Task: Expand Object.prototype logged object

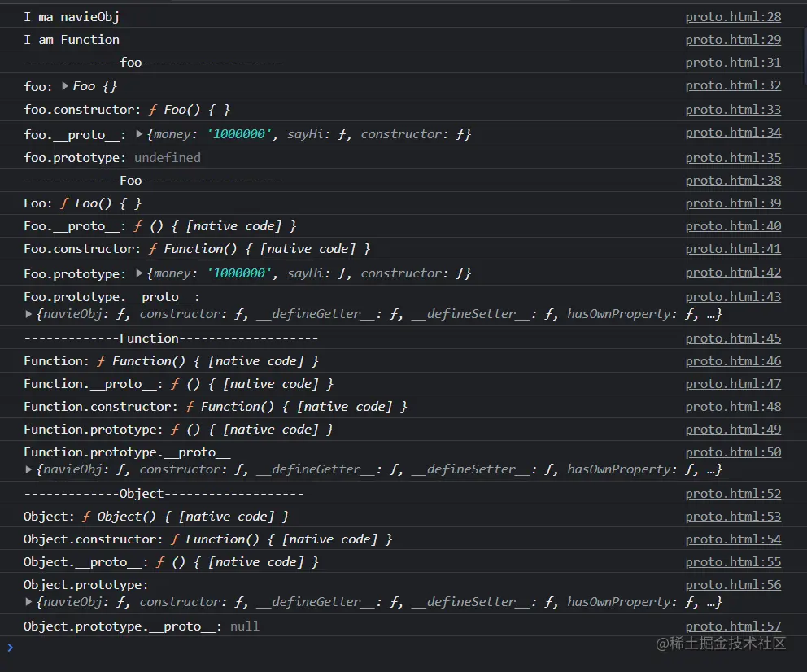Action: pyautogui.click(x=28, y=601)
